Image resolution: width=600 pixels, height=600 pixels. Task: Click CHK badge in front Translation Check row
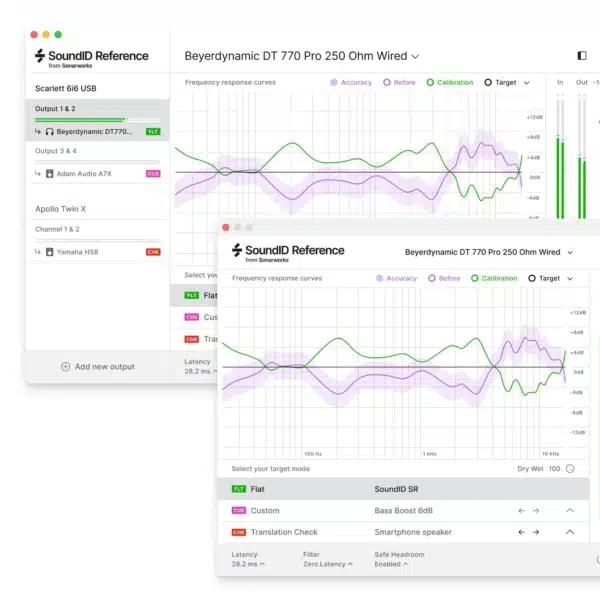(239, 532)
